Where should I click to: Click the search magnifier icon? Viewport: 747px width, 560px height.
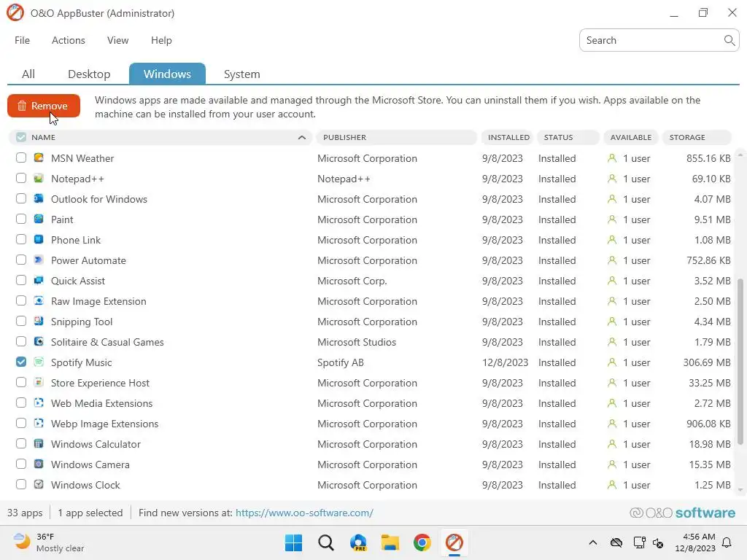click(x=729, y=41)
